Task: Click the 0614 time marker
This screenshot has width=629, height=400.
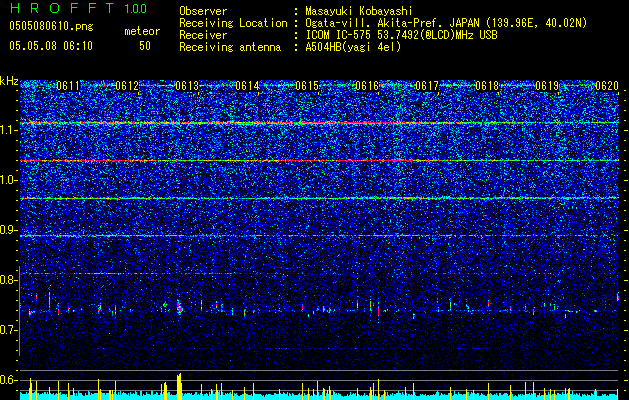Action: click(247, 86)
